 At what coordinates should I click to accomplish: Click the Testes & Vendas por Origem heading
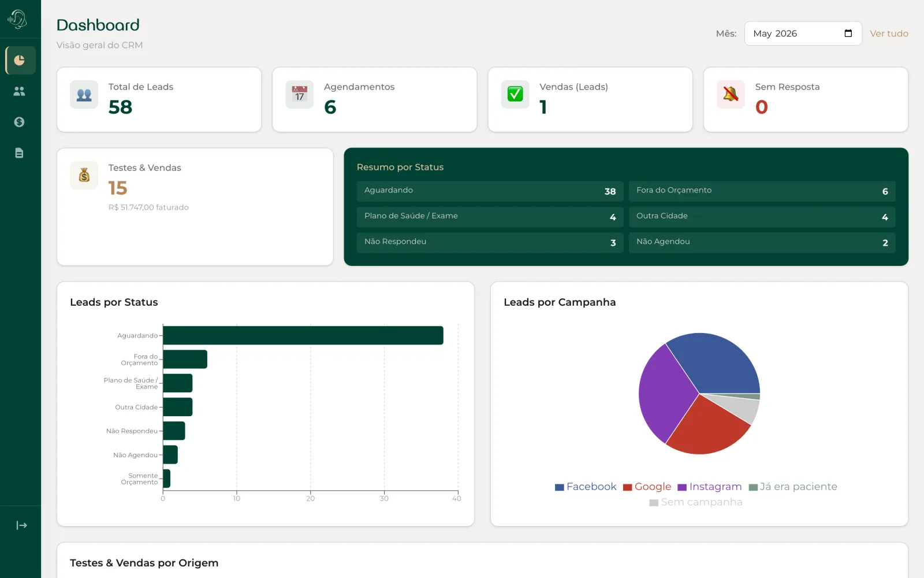pos(144,563)
